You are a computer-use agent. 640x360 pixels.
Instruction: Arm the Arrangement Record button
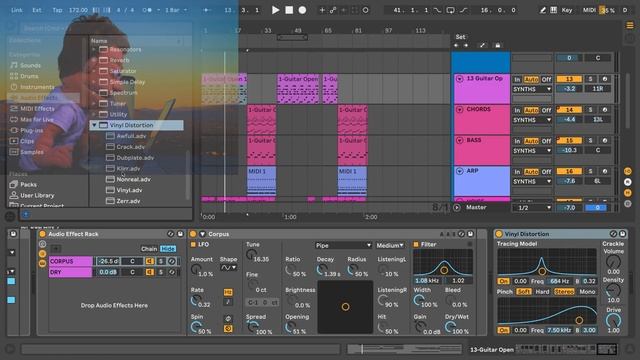coord(302,10)
